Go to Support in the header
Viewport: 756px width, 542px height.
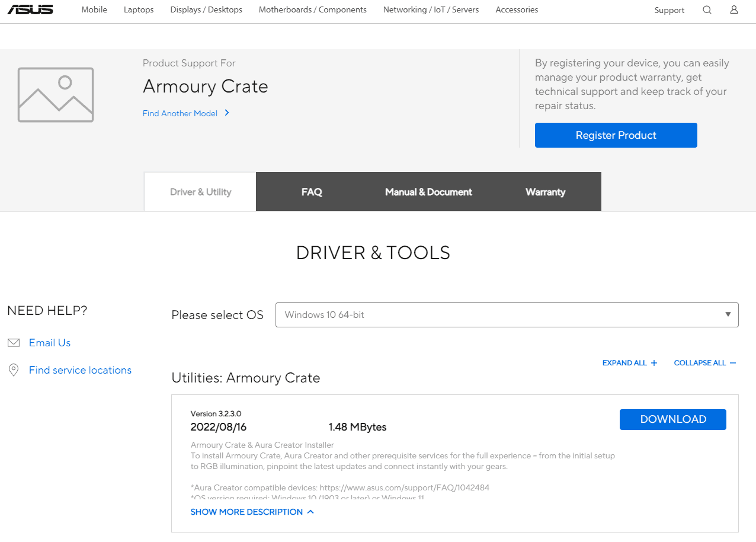pyautogui.click(x=669, y=10)
